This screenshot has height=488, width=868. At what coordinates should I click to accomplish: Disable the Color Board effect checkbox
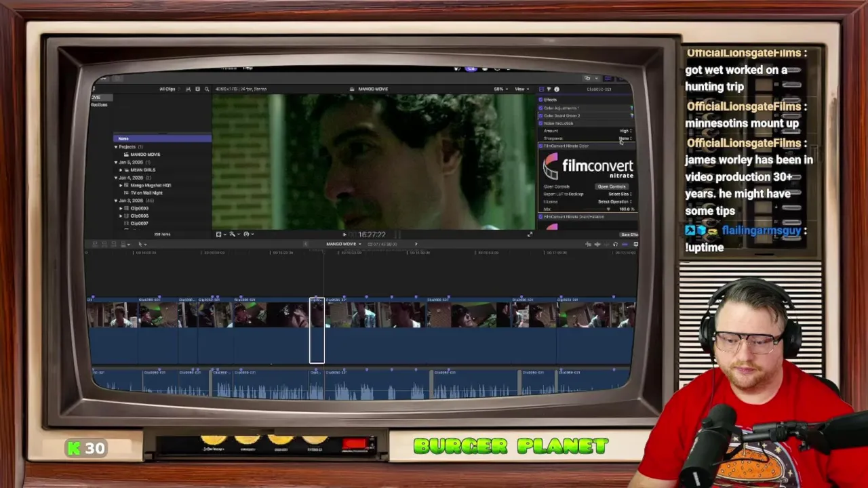[x=541, y=115]
